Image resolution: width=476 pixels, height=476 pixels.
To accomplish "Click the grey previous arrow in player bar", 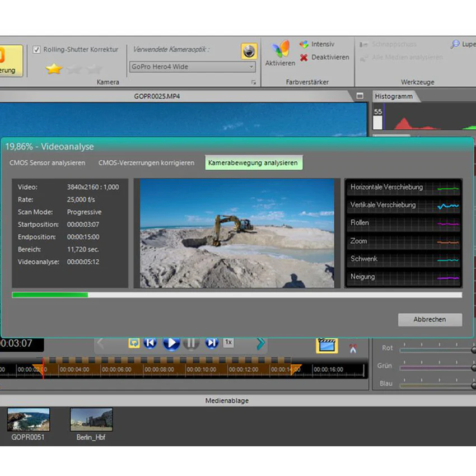I will tap(101, 344).
